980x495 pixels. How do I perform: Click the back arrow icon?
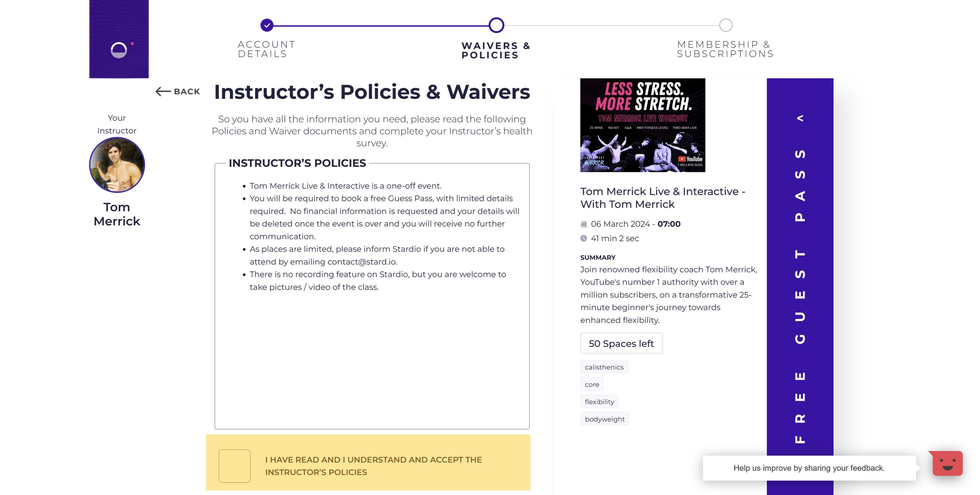pos(163,91)
